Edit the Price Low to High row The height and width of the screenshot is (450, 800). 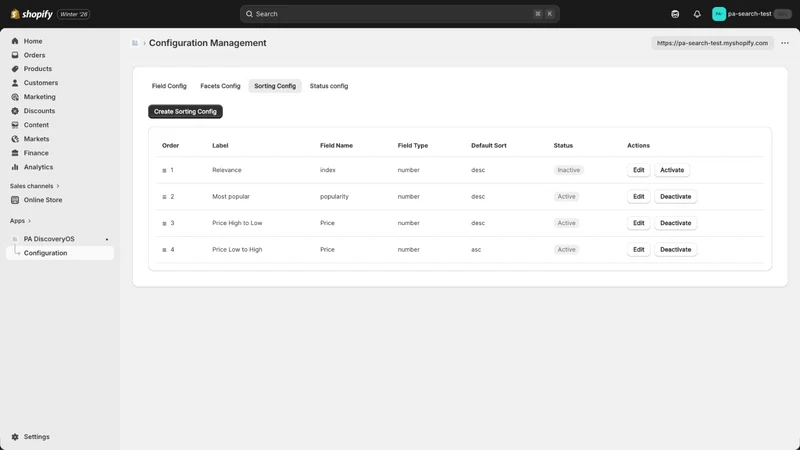click(x=638, y=249)
